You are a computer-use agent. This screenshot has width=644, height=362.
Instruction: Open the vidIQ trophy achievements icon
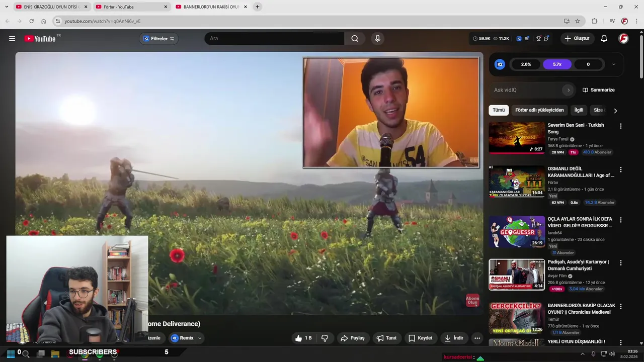tap(538, 39)
